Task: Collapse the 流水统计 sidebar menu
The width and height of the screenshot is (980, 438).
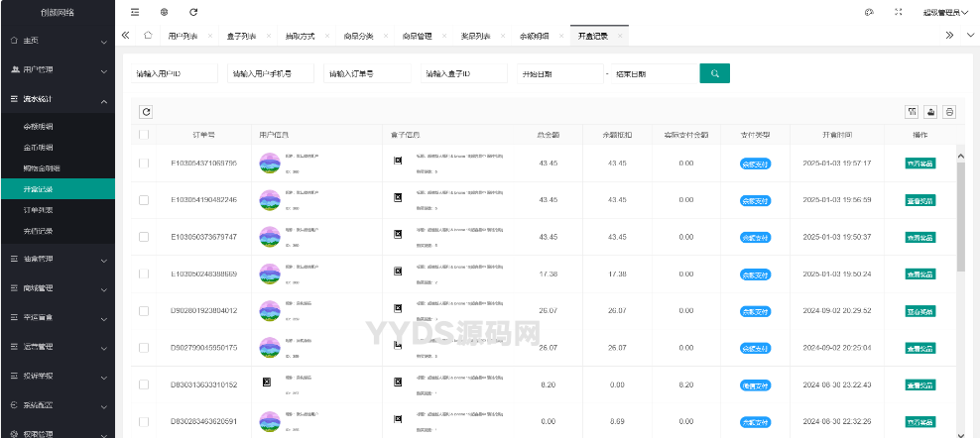Action: coord(58,99)
